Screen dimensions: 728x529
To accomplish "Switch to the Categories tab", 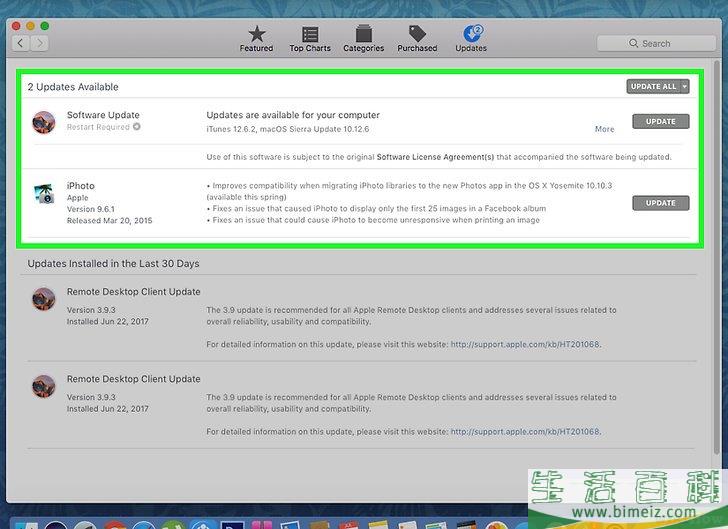I will coord(364,39).
